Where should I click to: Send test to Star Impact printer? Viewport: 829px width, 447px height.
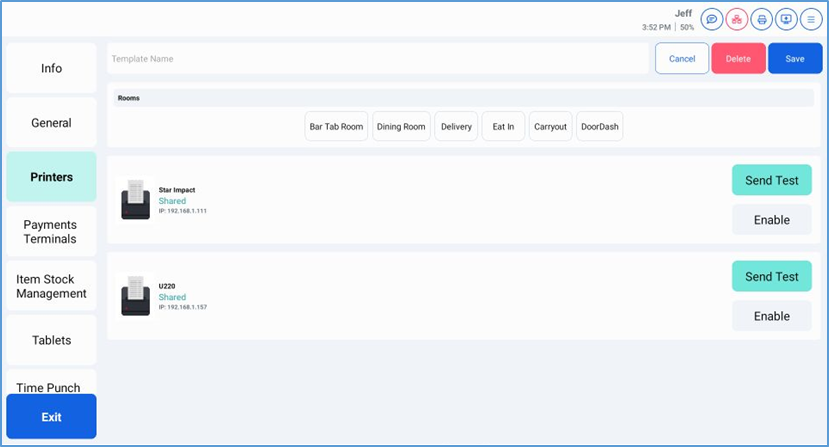click(x=771, y=180)
